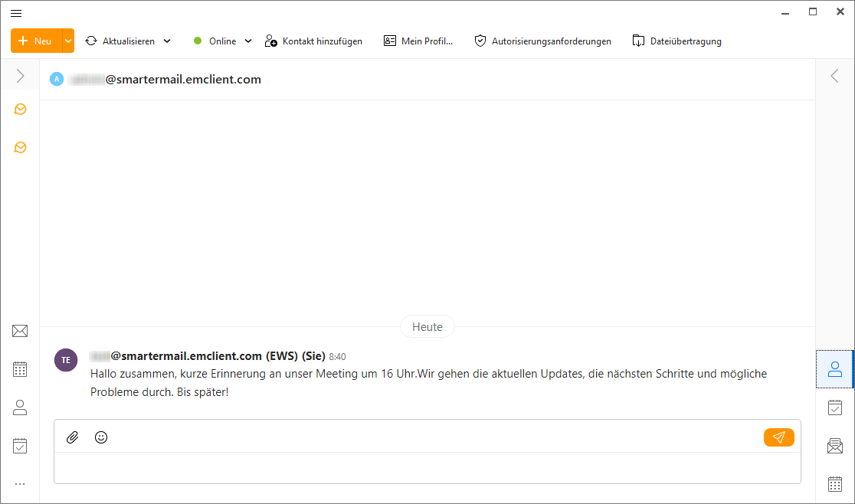Click the Dateiübertragung button
The image size is (855, 504).
[676, 41]
